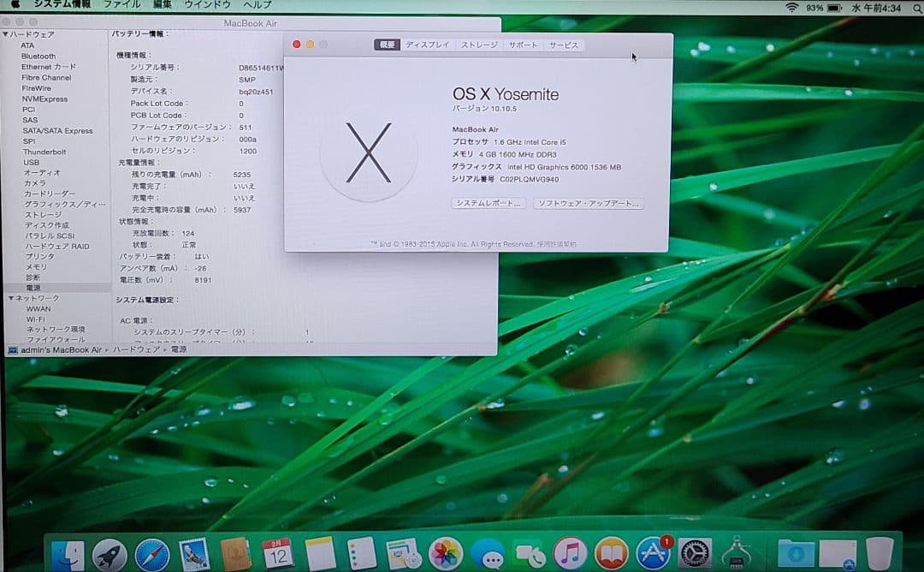Open the App Store showing a notification badge

click(x=649, y=555)
